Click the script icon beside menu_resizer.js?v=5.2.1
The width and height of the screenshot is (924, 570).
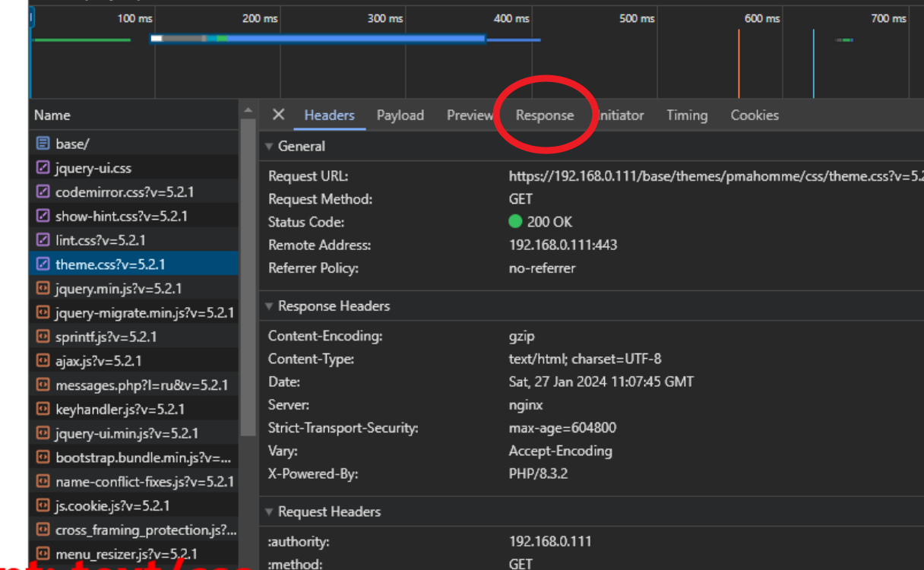click(43, 554)
